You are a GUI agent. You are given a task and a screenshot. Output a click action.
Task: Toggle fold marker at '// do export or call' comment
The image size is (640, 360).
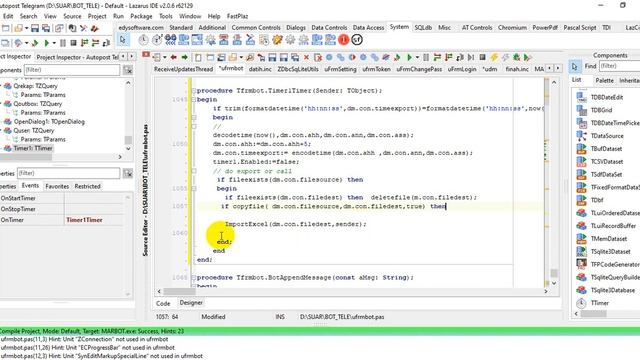194,171
